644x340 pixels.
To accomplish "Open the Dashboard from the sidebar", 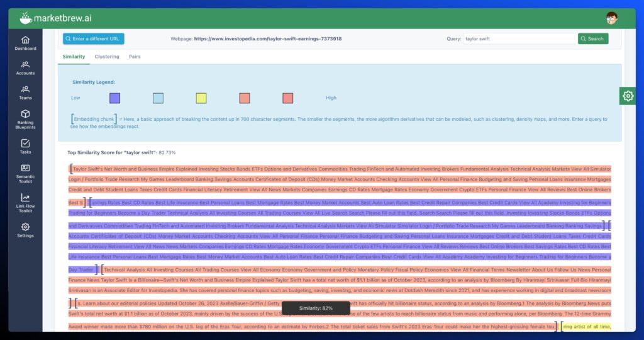I will coord(25,42).
